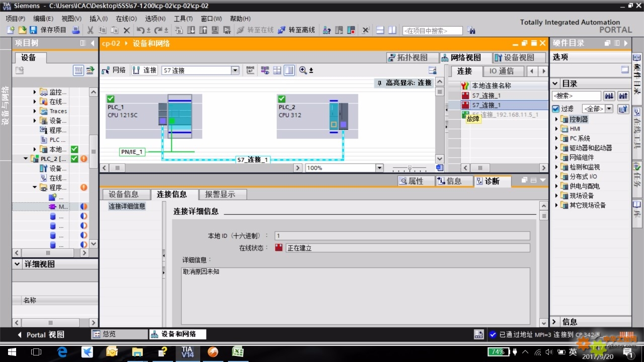
Task: Click the accessible devices icon in toolbar
Action: [327, 30]
